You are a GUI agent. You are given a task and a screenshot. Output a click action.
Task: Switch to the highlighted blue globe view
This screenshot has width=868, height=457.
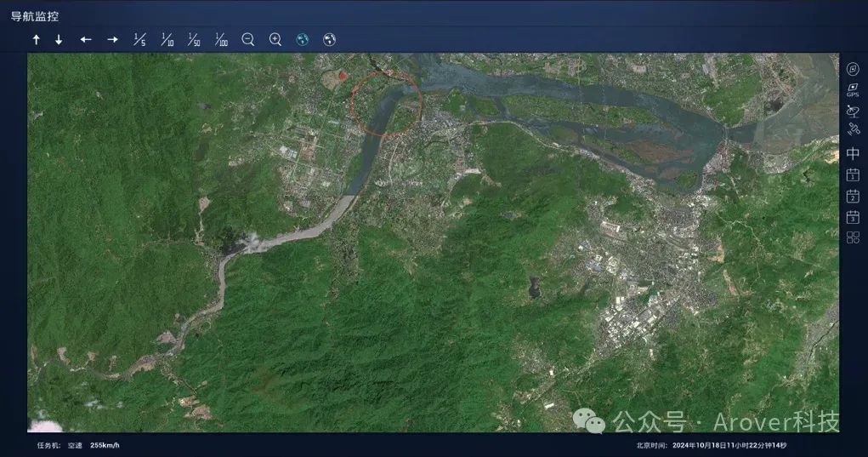click(x=303, y=39)
